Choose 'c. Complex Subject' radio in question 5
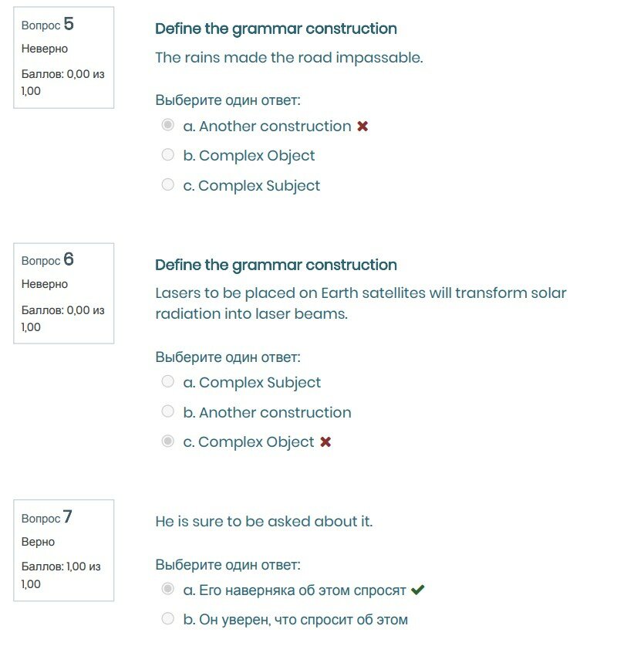The height and width of the screenshot is (646, 644). point(167,184)
